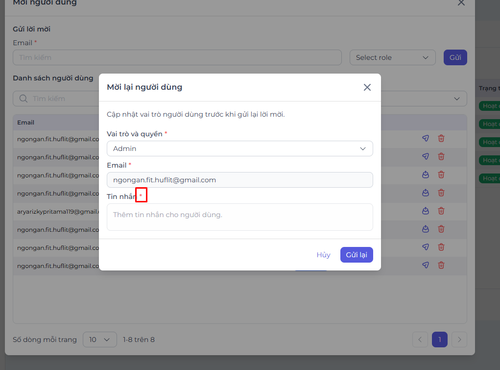Go to the previous page in the pagination

(420, 340)
